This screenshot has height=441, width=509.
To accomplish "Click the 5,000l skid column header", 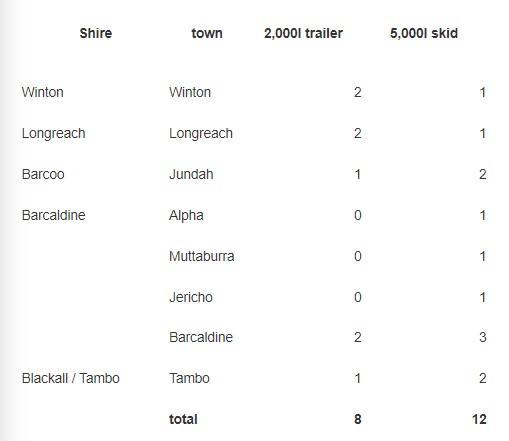I will [424, 33].
